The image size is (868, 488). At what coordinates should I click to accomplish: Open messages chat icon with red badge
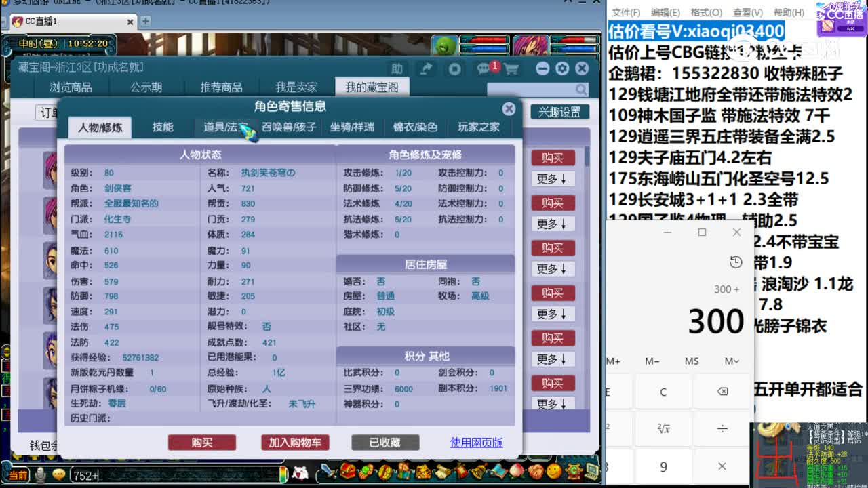(486, 68)
